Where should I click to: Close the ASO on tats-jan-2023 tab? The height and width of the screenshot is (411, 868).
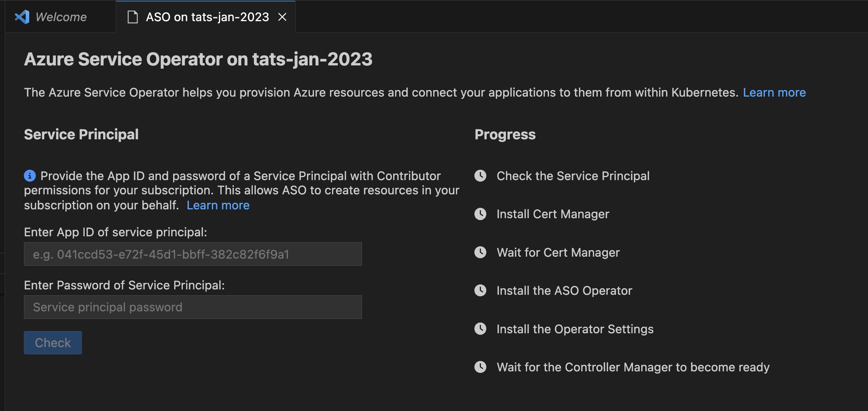point(282,17)
